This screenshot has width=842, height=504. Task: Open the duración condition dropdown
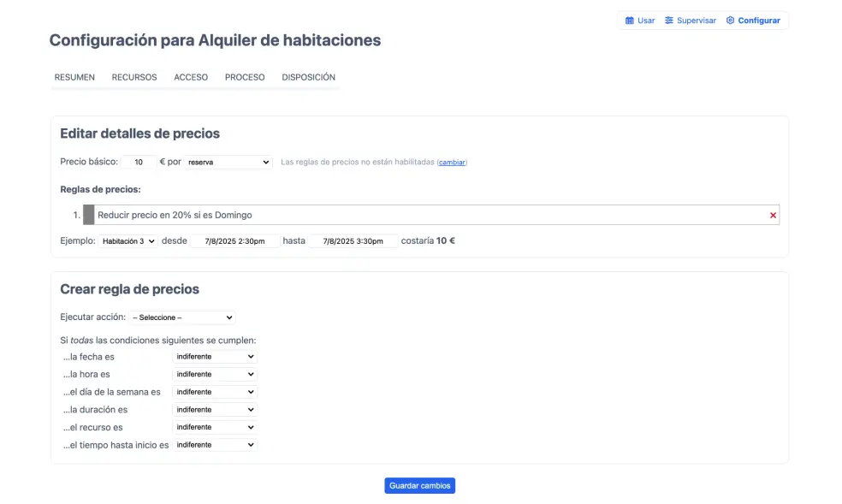pyautogui.click(x=215, y=410)
